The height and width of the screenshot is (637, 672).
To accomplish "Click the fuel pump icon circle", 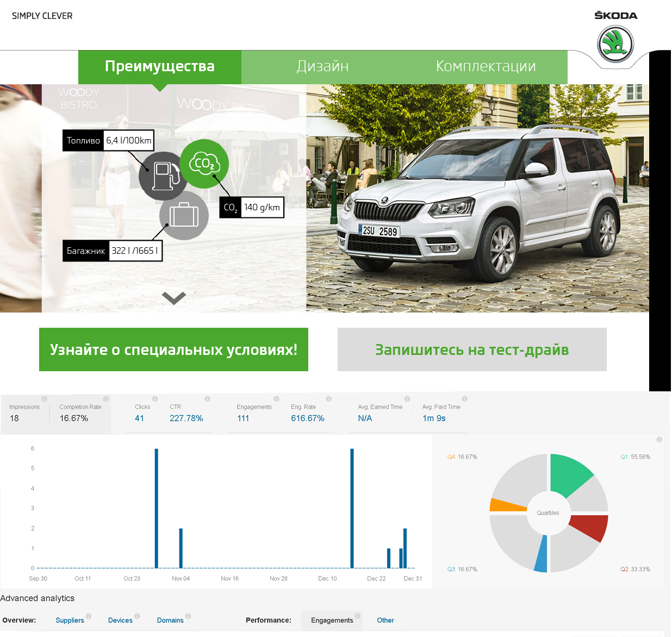I will point(161,176).
